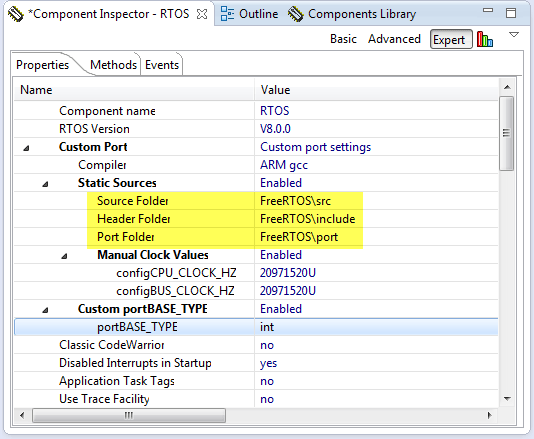The image size is (534, 439).
Task: Select the Compiler row label
Action: point(102,165)
